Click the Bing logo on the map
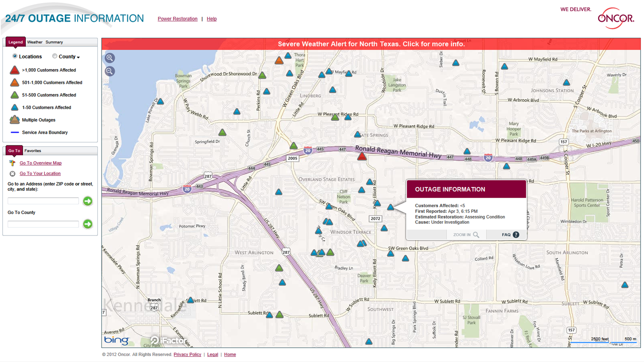Viewport: 644px width, 362px height. tap(116, 340)
